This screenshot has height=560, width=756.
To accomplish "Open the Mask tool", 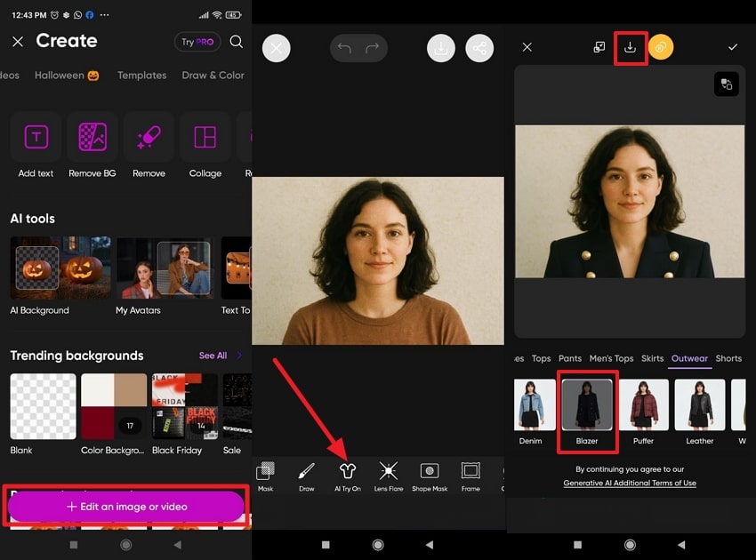I will [x=263, y=476].
